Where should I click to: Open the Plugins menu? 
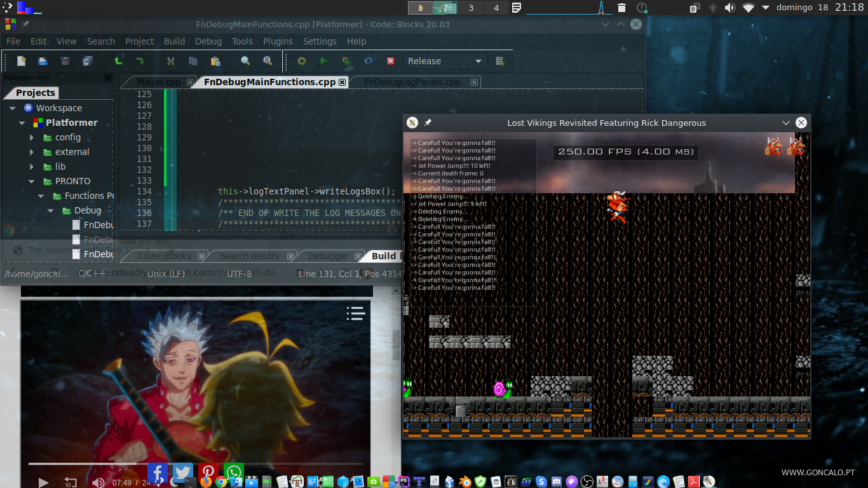[278, 41]
